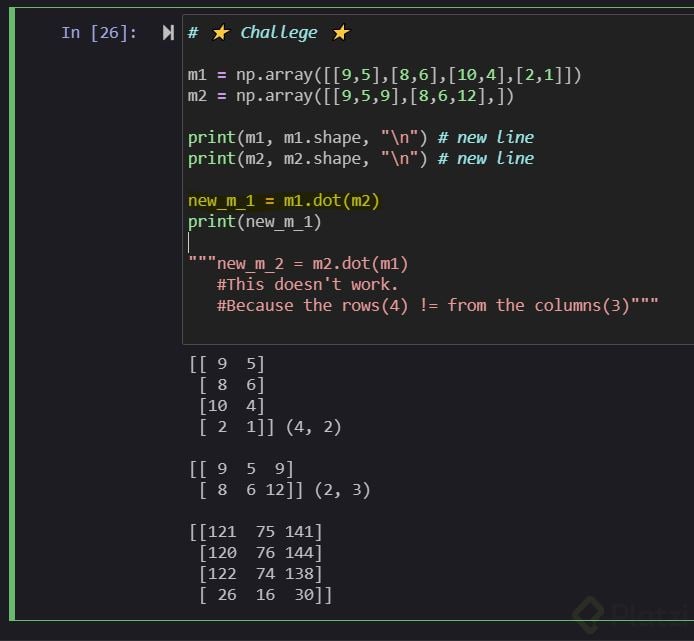Place cursor on the m2 np.array line

[351, 96]
